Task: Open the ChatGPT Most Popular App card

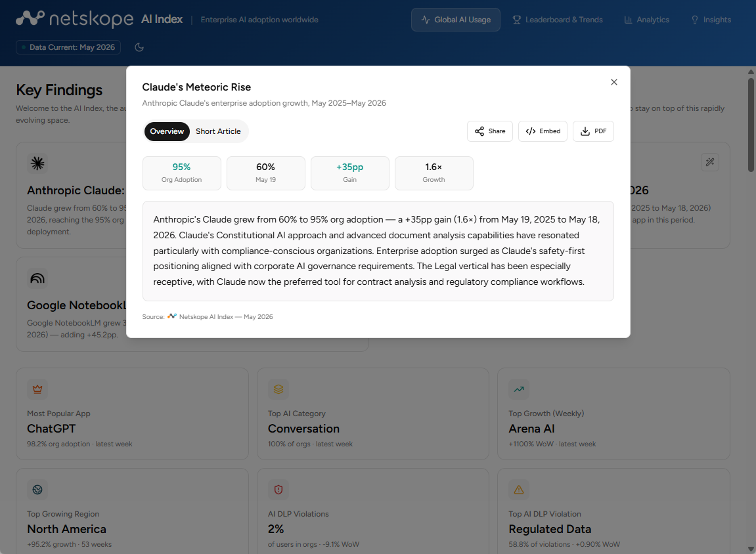Action: click(x=132, y=414)
